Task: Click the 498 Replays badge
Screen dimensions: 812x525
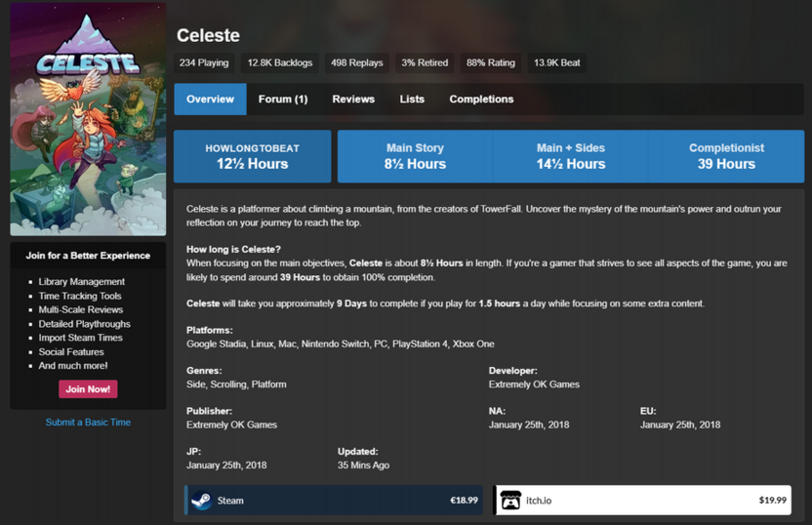Action: [357, 62]
